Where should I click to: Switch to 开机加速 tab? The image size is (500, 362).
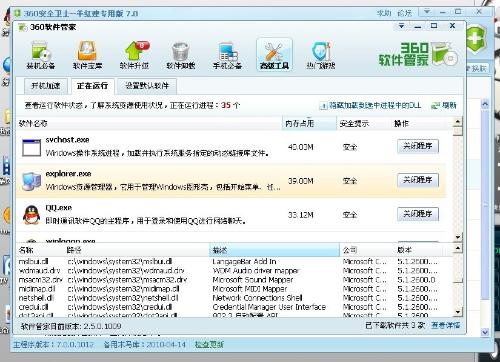[x=46, y=86]
